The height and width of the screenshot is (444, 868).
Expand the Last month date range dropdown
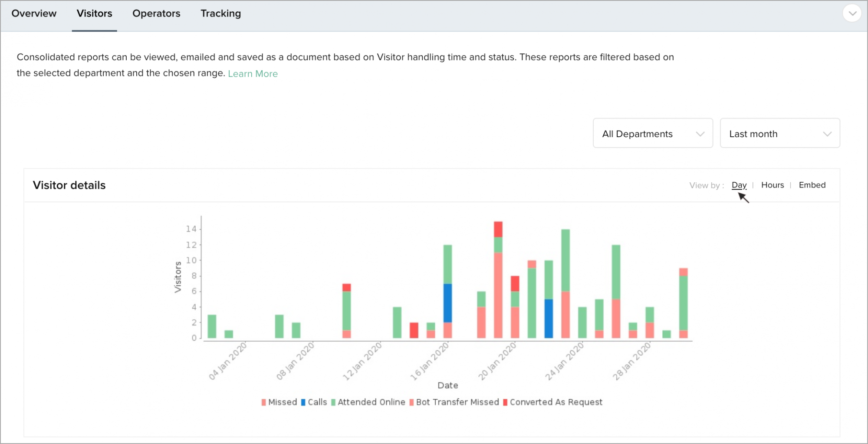pos(779,134)
